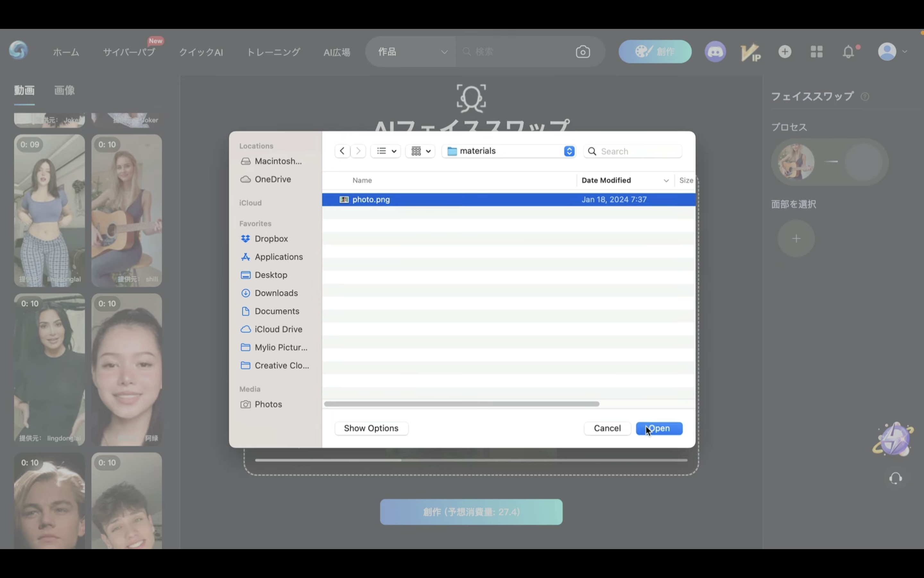Click the dialog horizontal scrollbar
The image size is (924, 578).
tap(462, 404)
